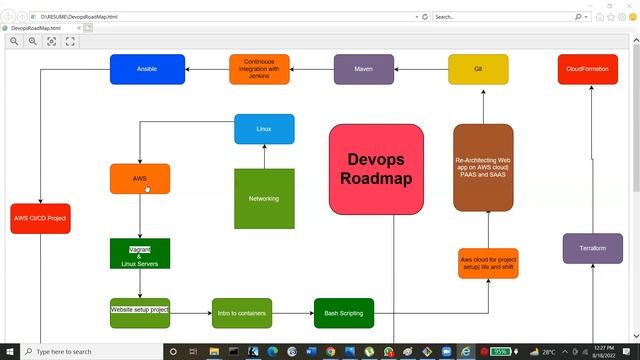Click the browser refresh icon
The image size is (640, 360).
pyautogui.click(x=425, y=17)
